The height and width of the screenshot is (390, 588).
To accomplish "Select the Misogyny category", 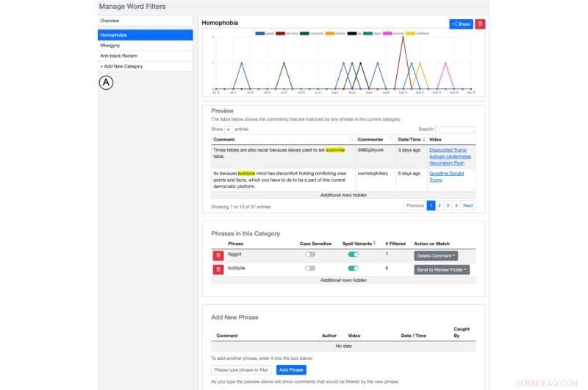I will tap(145, 46).
